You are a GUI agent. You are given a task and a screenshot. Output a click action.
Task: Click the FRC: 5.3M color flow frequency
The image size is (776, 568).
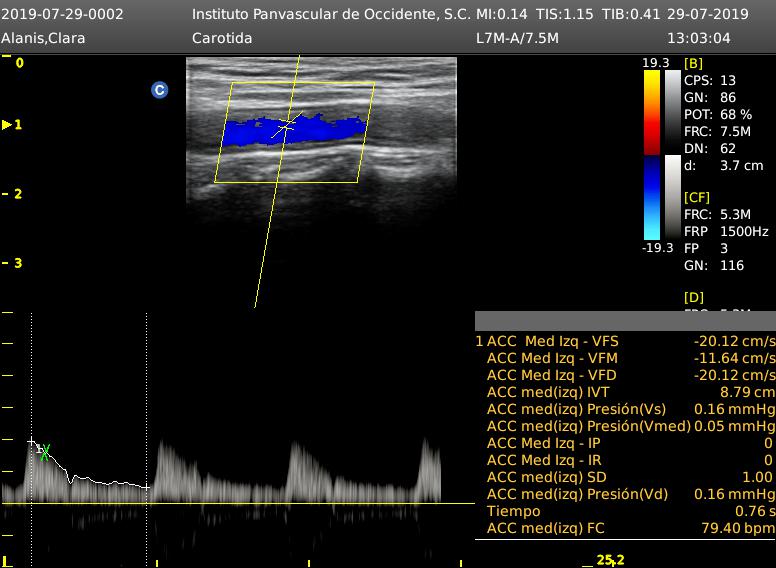718,214
